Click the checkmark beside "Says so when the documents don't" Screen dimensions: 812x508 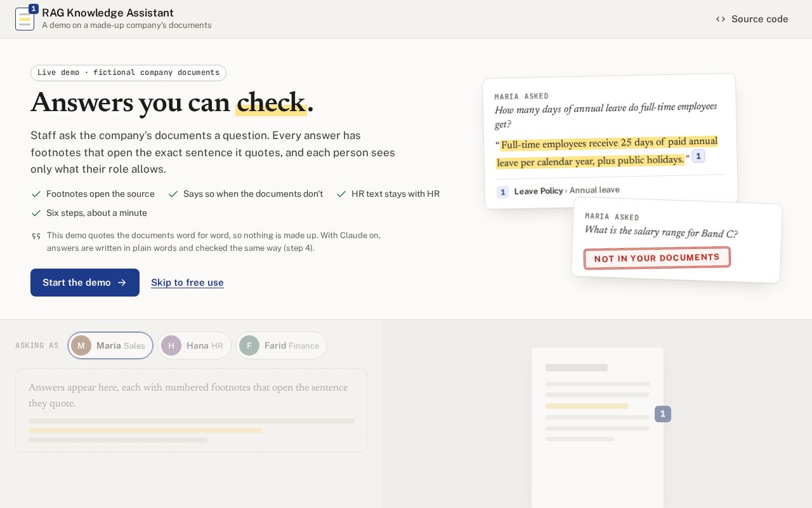173,194
